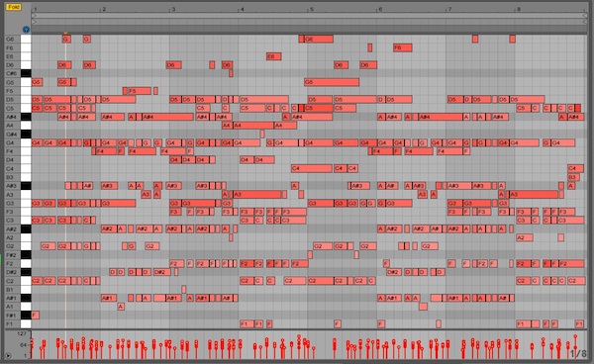This screenshot has width=594, height=364.
Task: Click bar 3 on the time ruler
Action: 173,9
